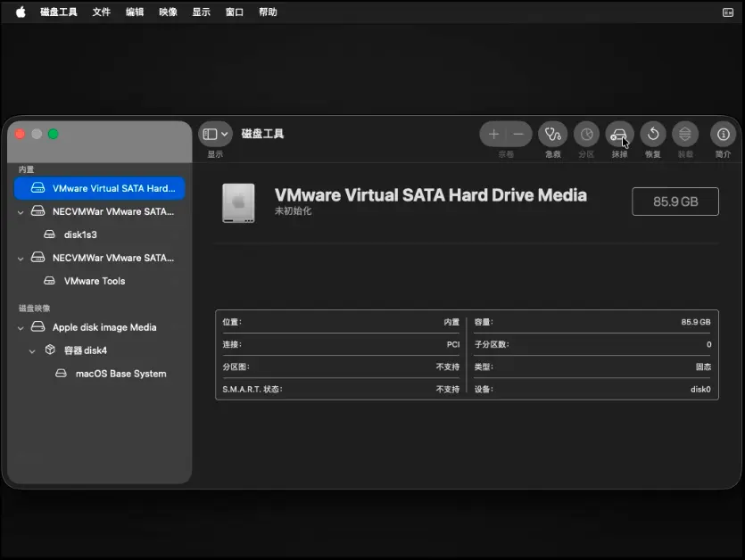Click the Erase (抹掉) toolbar icon
745x560 pixels.
[619, 135]
